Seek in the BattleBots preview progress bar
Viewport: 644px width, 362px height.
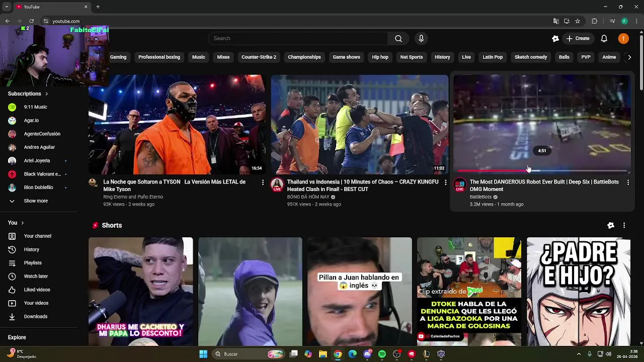542,171
